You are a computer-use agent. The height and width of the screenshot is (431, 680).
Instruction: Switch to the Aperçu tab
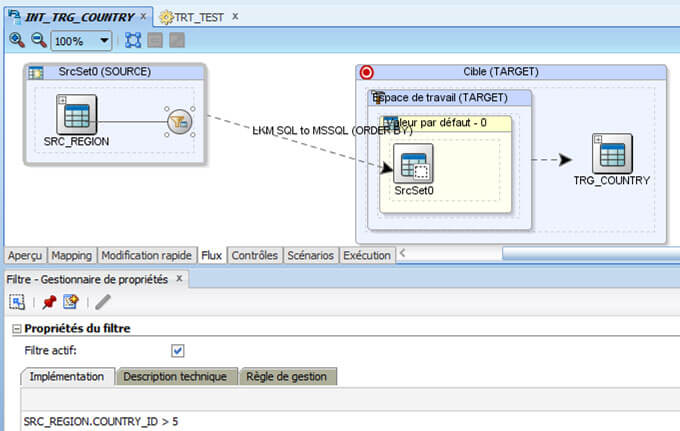tap(25, 255)
